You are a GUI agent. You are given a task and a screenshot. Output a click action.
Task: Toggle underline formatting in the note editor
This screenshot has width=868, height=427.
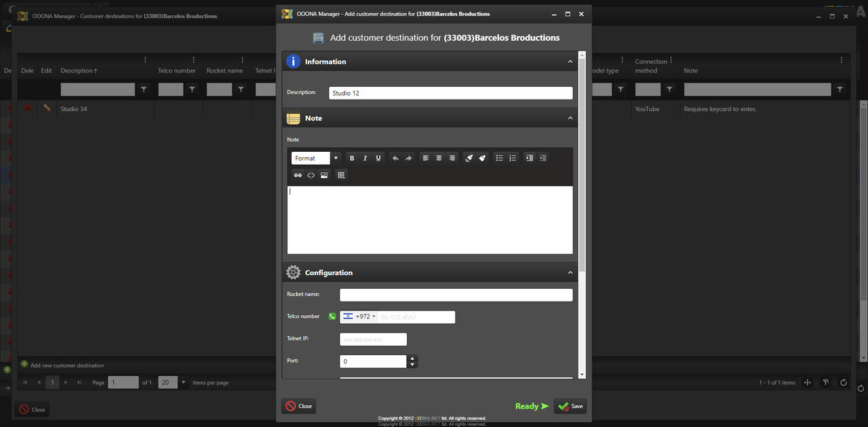click(378, 158)
